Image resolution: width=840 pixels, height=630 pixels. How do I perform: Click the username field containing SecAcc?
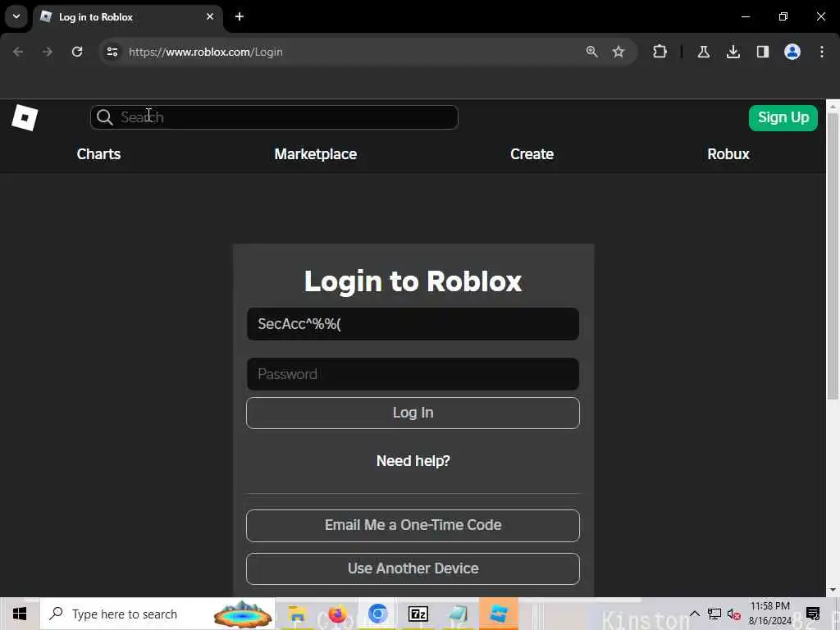pos(413,323)
